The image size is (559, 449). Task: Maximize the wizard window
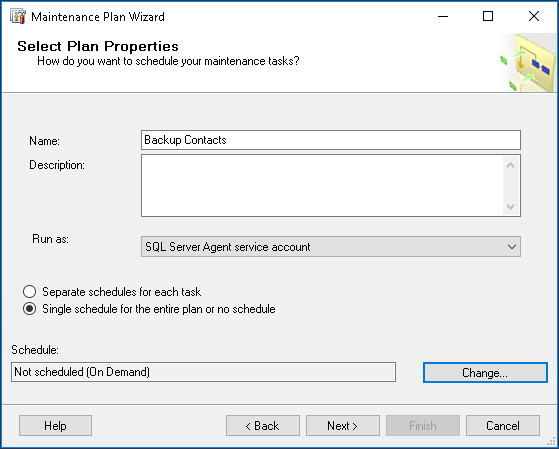coord(488,16)
